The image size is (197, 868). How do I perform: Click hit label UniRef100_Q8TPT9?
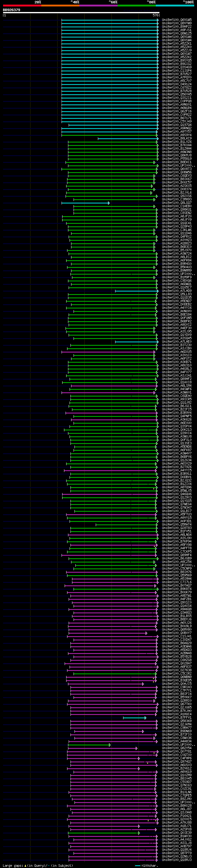tap(177, 853)
